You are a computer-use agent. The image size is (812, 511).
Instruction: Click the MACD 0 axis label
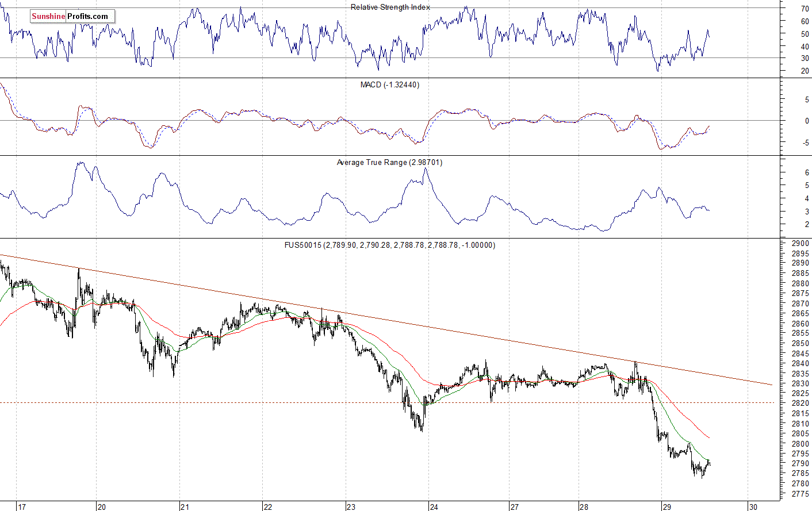[807, 121]
